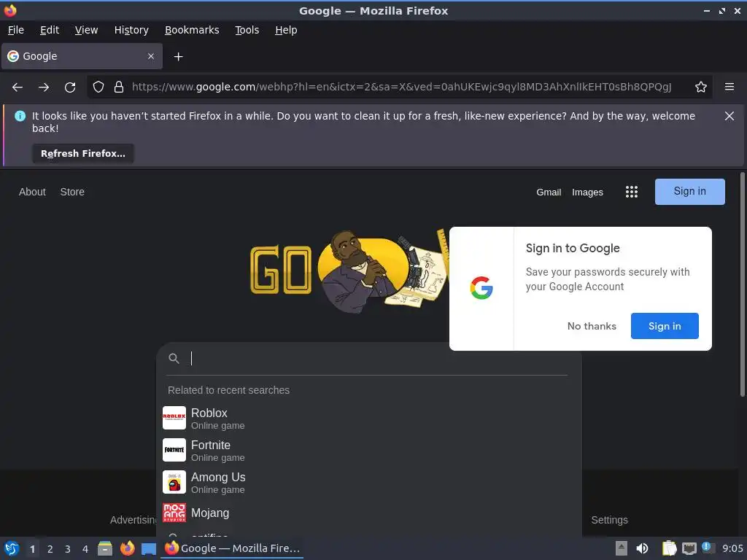Viewport: 747px width, 560px height.
Task: Open the Gmail link
Action: tap(549, 192)
